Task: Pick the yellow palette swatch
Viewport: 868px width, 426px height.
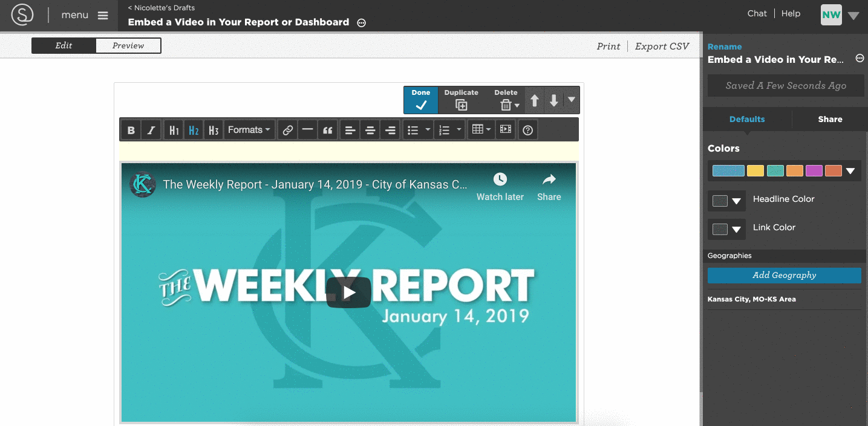Action: [755, 171]
